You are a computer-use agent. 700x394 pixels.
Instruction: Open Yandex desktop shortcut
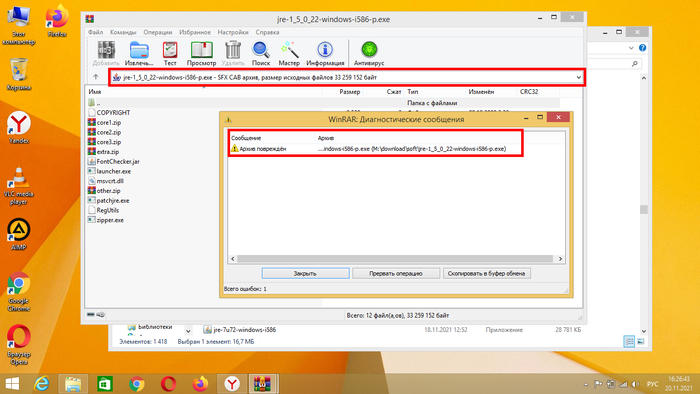point(19,128)
